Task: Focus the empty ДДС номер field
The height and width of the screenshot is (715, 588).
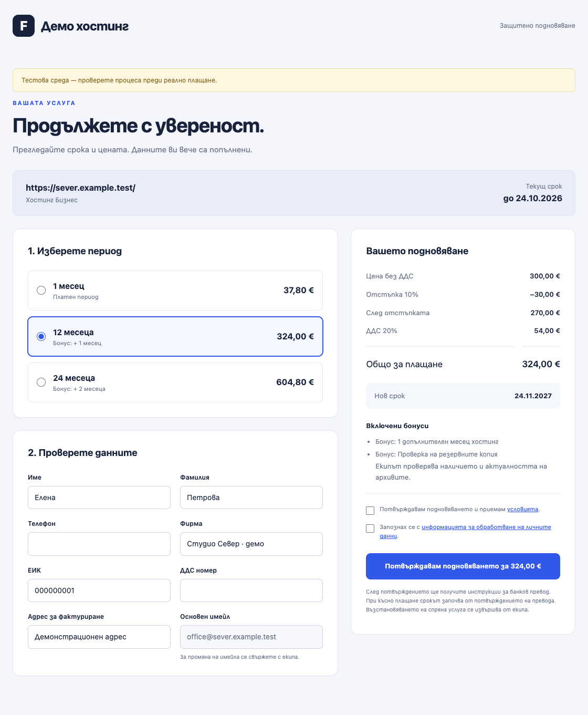Action: (x=251, y=590)
